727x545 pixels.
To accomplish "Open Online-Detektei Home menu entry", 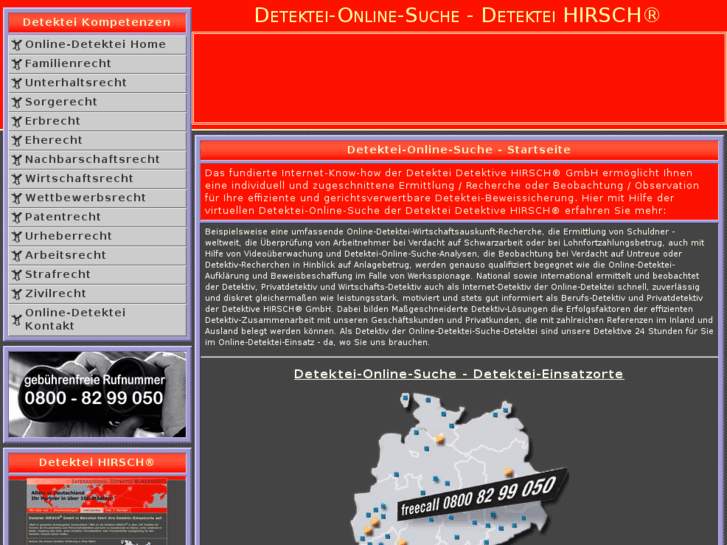I will (x=97, y=45).
